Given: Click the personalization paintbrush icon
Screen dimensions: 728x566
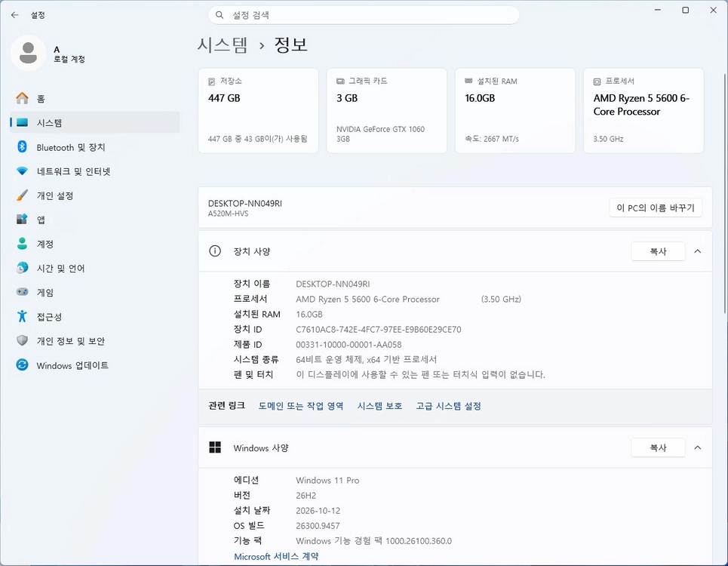Looking at the screenshot, I should [x=22, y=195].
